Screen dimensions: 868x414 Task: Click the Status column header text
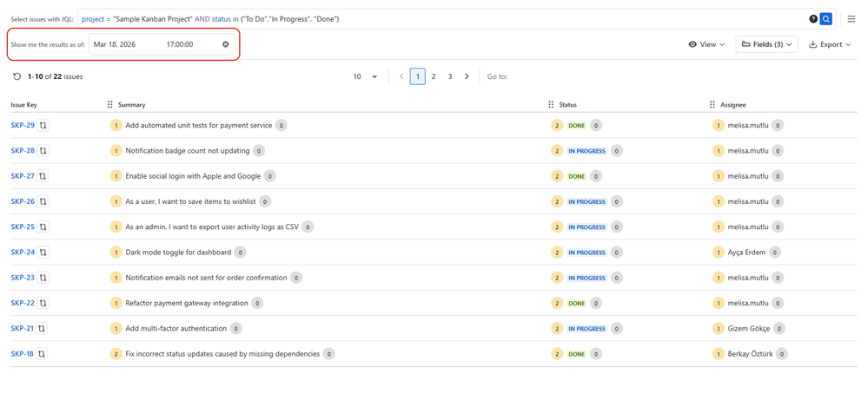(x=568, y=104)
